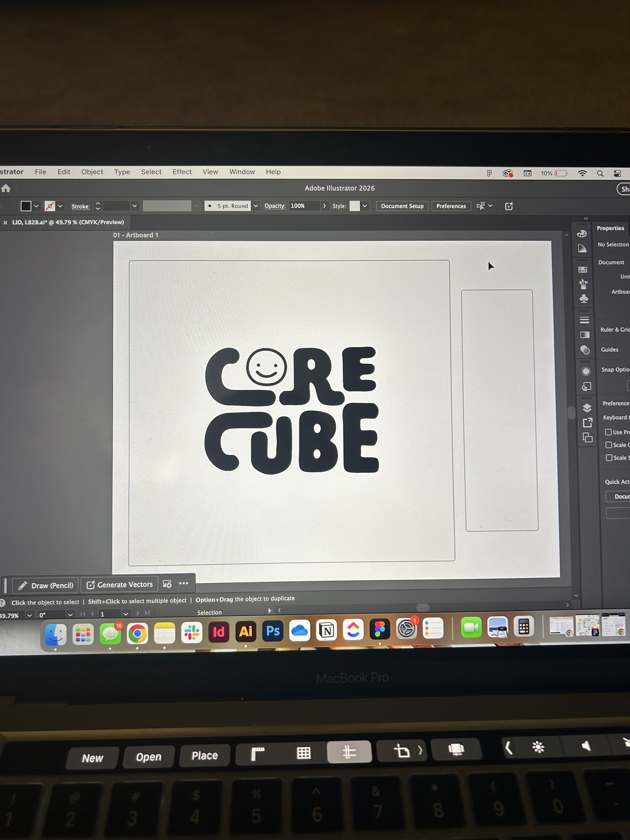Open the Transparency panel icon
Viewport: 630px width, 840px height.
coord(585,350)
